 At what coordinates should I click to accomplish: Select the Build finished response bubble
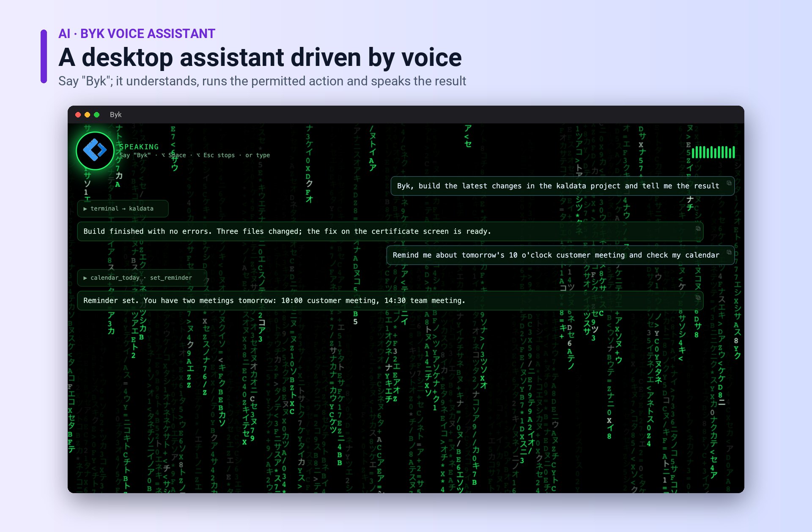(x=390, y=232)
